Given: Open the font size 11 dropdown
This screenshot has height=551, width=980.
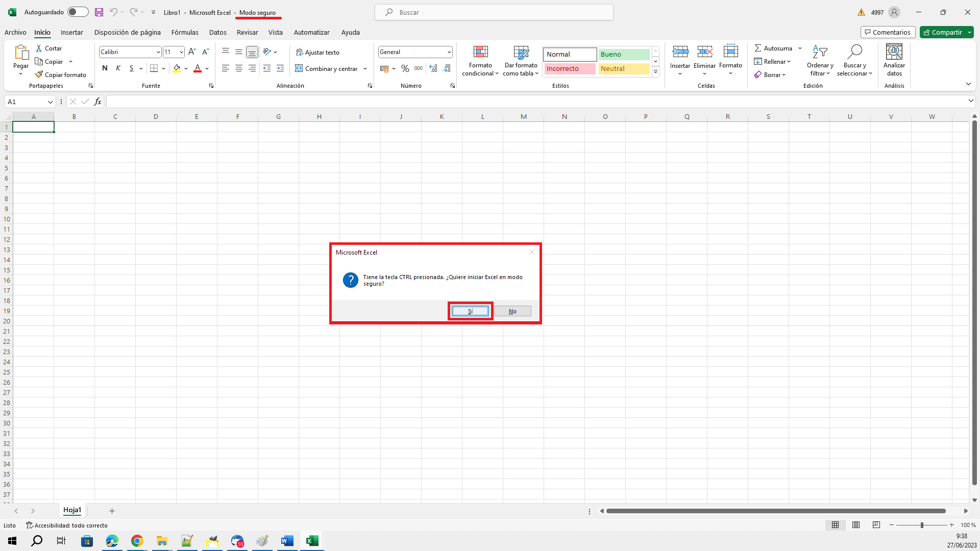Looking at the screenshot, I should point(181,52).
